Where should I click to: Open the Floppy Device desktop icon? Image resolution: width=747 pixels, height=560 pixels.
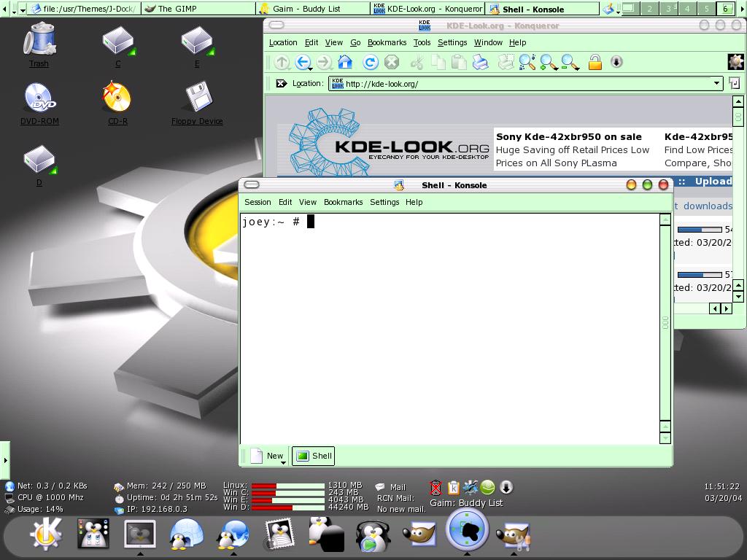tap(197, 104)
